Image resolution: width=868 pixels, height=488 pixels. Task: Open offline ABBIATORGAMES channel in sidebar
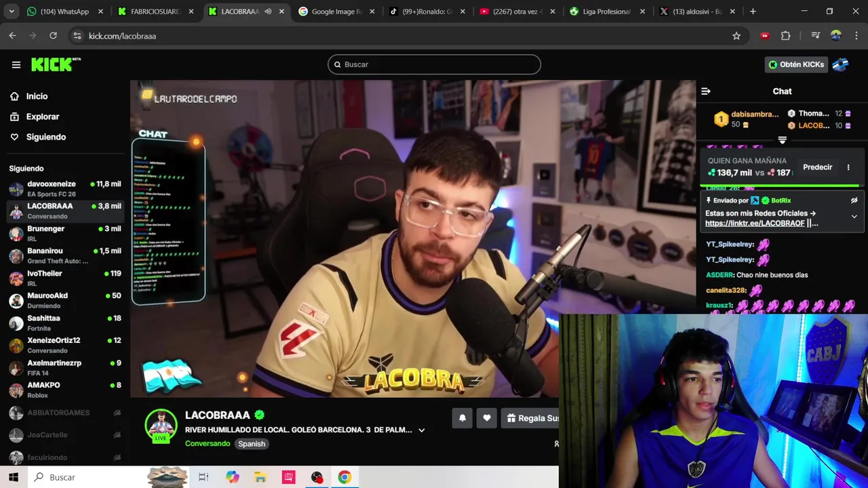coord(65,413)
